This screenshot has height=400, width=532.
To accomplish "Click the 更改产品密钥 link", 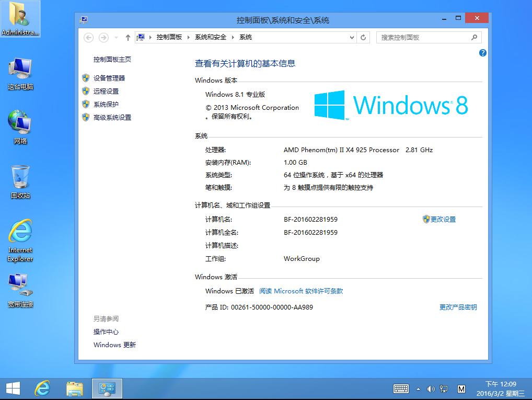I will [x=458, y=307].
